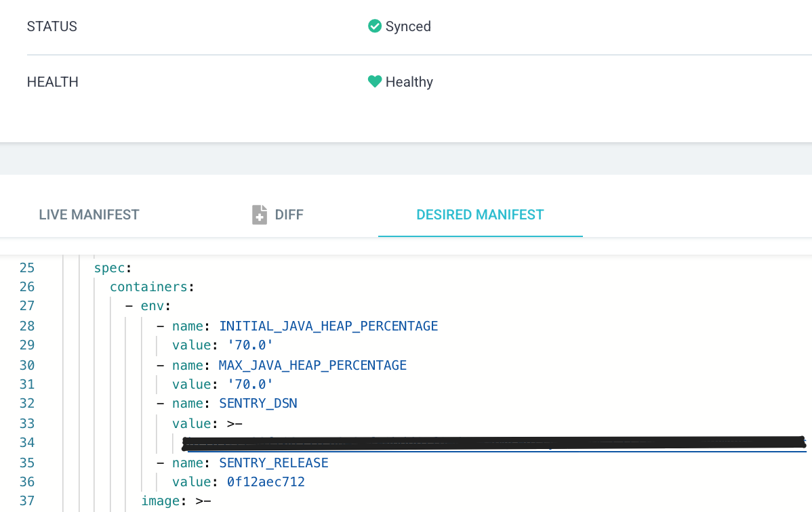
Task: Click line number 32 in the gutter
Action: click(27, 403)
